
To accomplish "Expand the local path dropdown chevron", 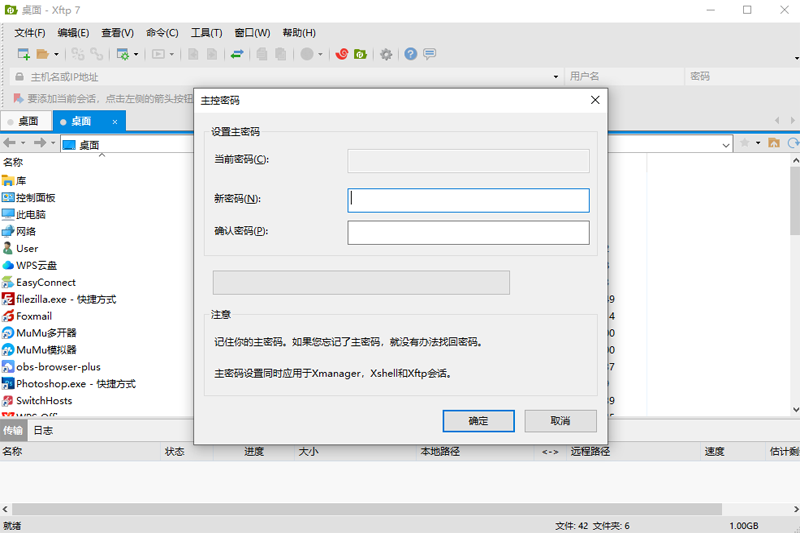I will tap(728, 143).
